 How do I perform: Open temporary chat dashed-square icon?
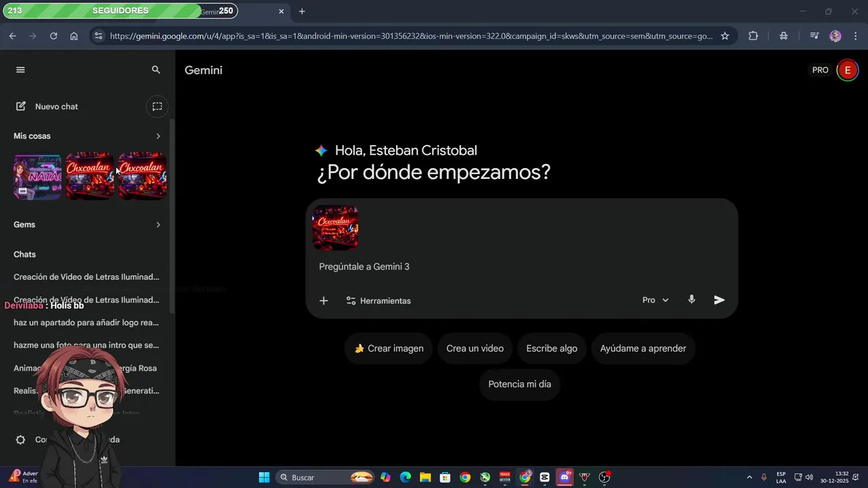[x=157, y=106]
